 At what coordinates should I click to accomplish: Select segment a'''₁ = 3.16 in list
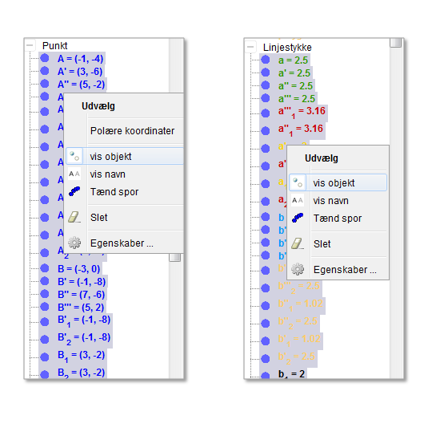[x=302, y=112]
